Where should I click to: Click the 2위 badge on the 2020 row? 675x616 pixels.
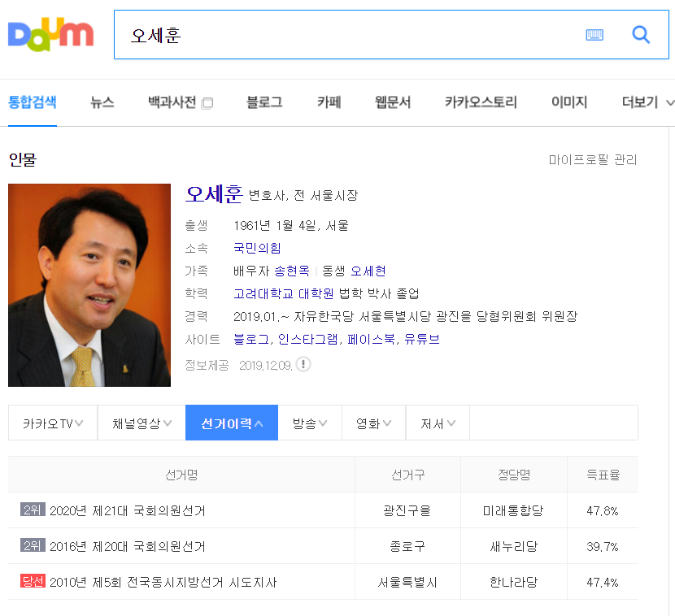(x=33, y=510)
